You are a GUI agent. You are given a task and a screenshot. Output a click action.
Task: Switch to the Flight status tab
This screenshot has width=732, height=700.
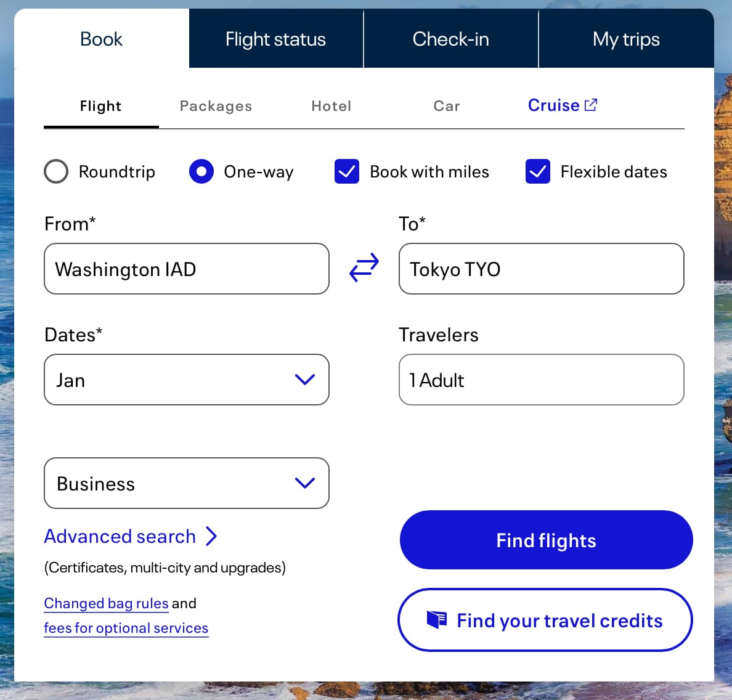pos(275,39)
